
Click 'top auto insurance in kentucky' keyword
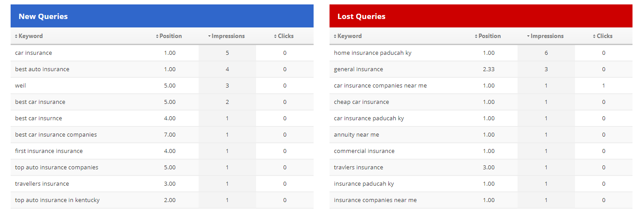point(57,200)
